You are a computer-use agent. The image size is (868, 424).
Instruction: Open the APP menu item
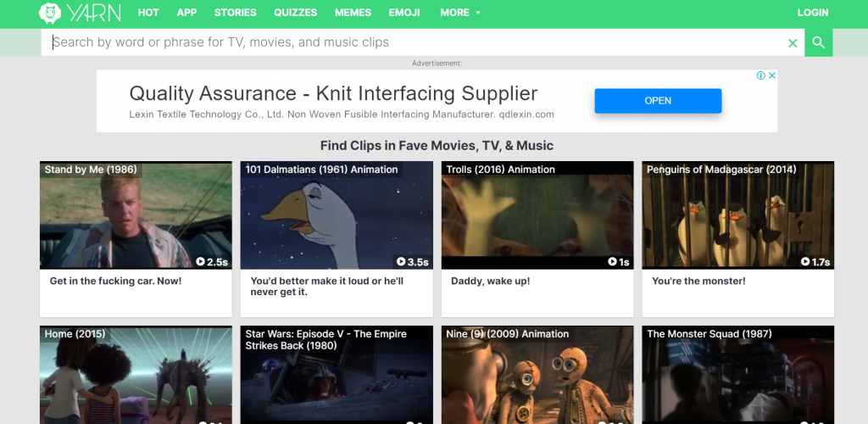pos(186,13)
